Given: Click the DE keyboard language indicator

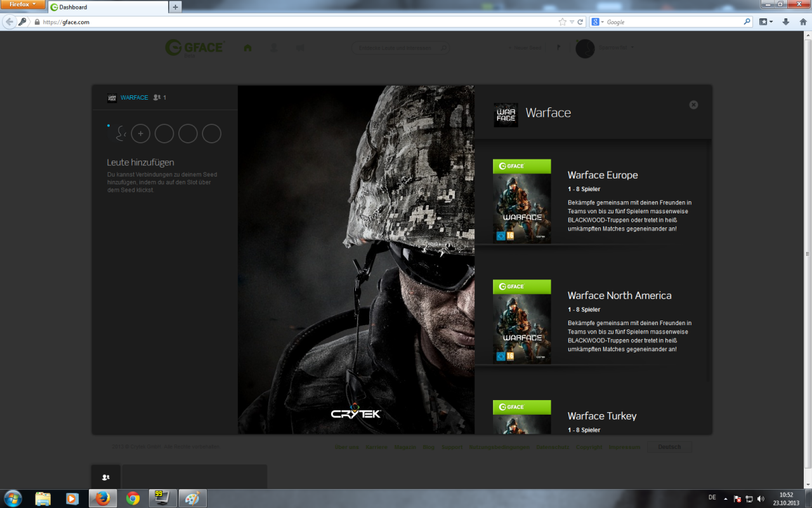Looking at the screenshot, I should 712,498.
